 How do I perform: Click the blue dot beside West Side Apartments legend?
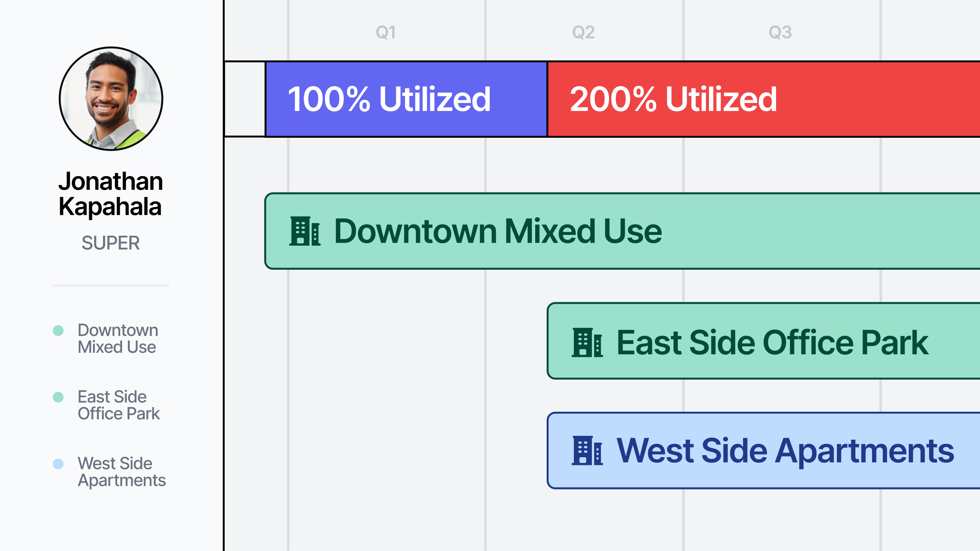tap(58, 464)
